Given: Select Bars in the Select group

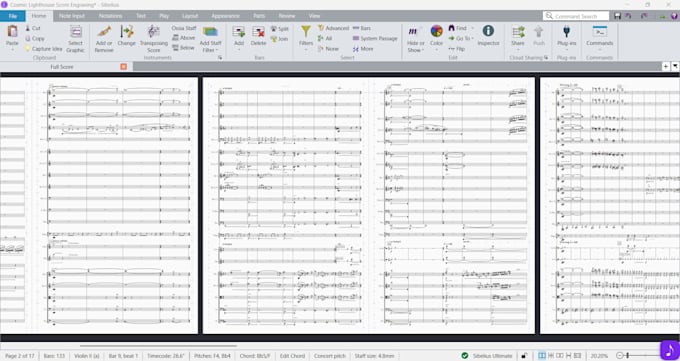Looking at the screenshot, I should (362, 28).
